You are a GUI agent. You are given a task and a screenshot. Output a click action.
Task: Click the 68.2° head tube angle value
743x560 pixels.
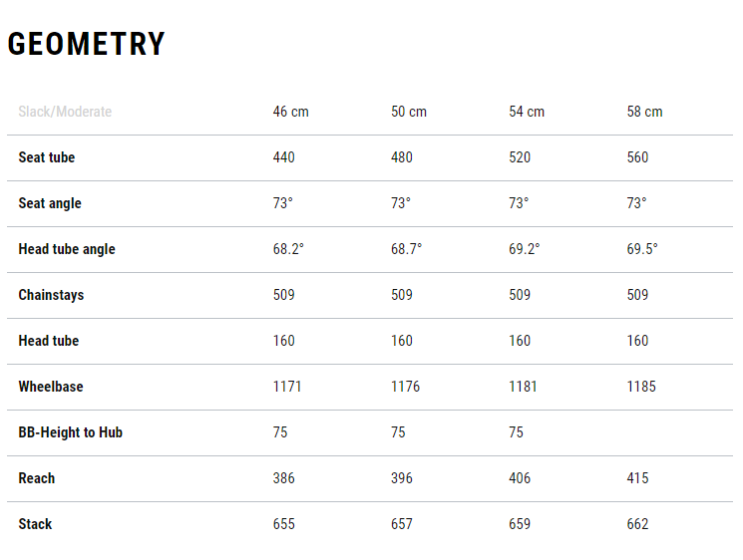(x=288, y=249)
